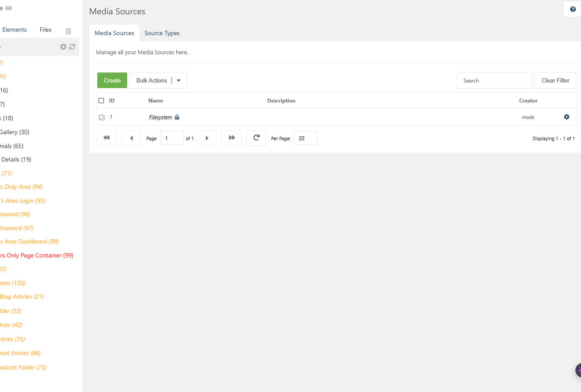Expand the Bulk Actions dropdown

[178, 80]
